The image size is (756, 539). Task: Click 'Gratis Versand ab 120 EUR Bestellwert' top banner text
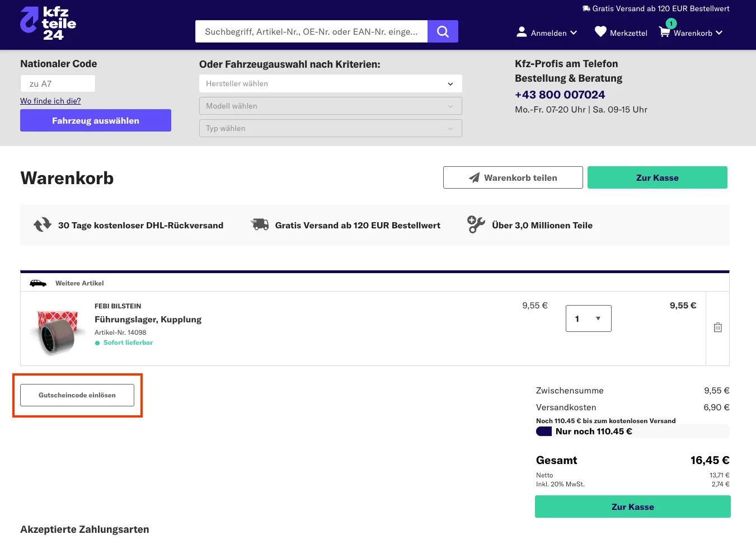coord(661,8)
